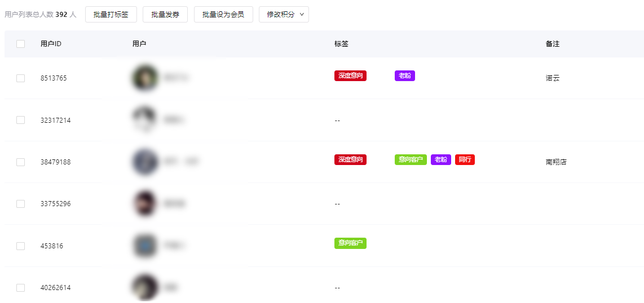Click the red 同行 tag on user 38479188
644x303 pixels.
(x=465, y=160)
